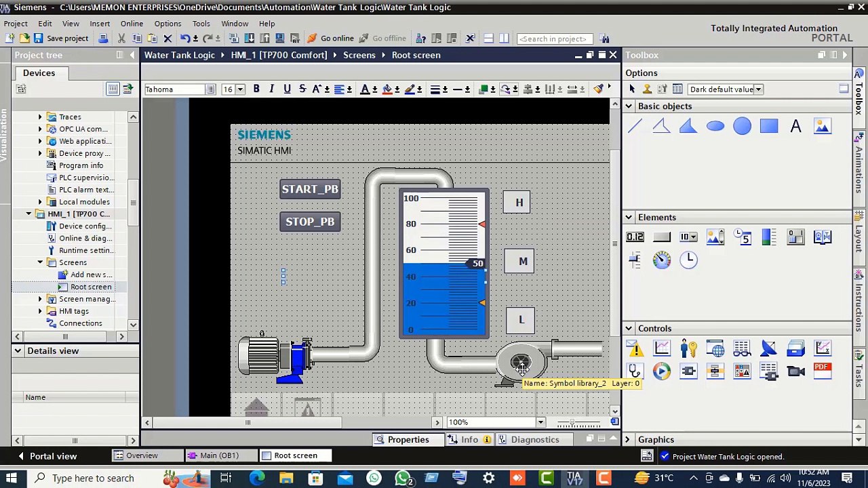Collapse the Details view panel
868x488 pixels.
pyautogui.click(x=18, y=351)
